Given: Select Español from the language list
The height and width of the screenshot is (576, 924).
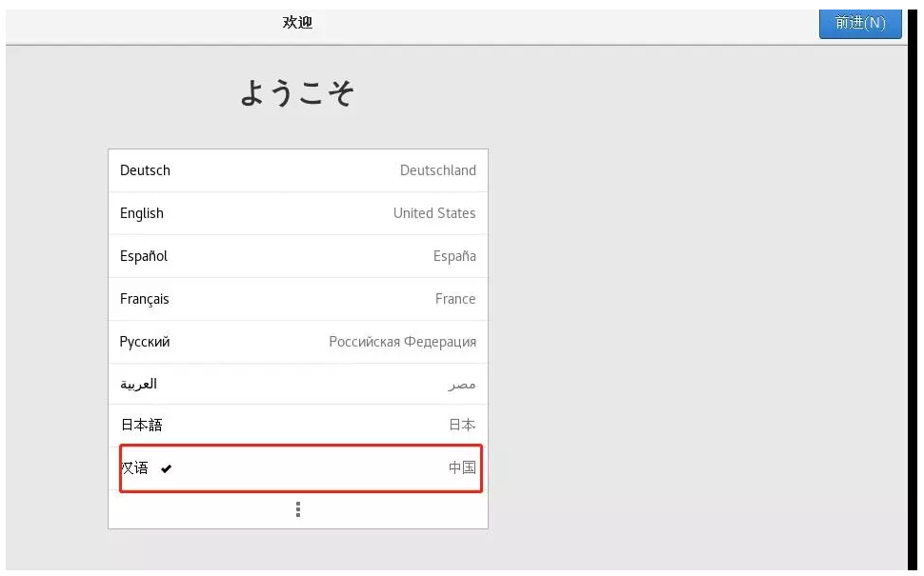Looking at the screenshot, I should tap(144, 256).
